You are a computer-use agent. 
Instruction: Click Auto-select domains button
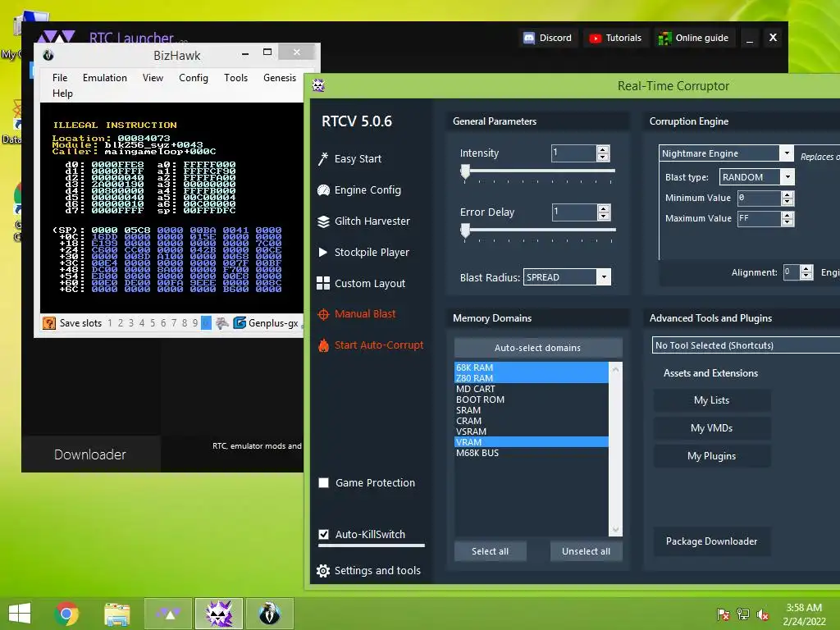[x=538, y=348]
